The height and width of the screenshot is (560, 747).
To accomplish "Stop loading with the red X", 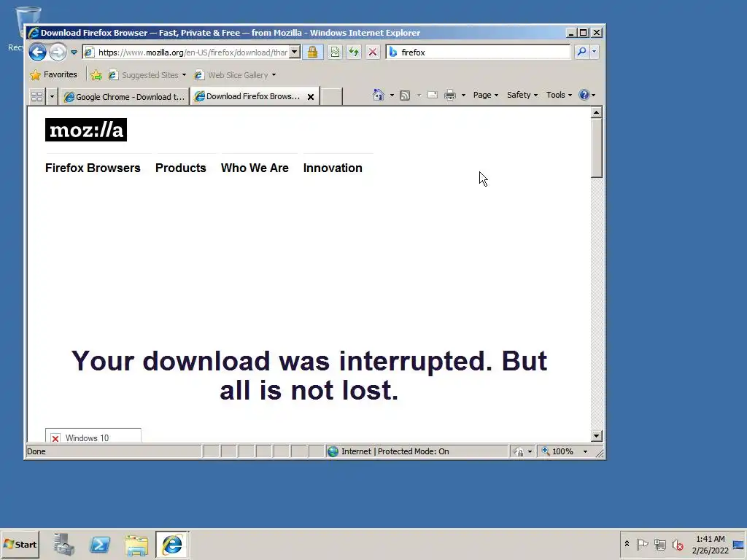I will coord(373,52).
